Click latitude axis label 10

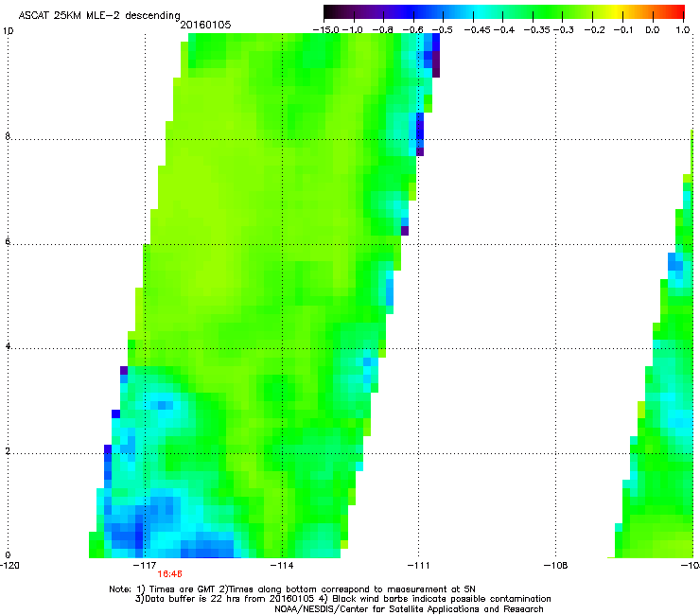point(8,31)
